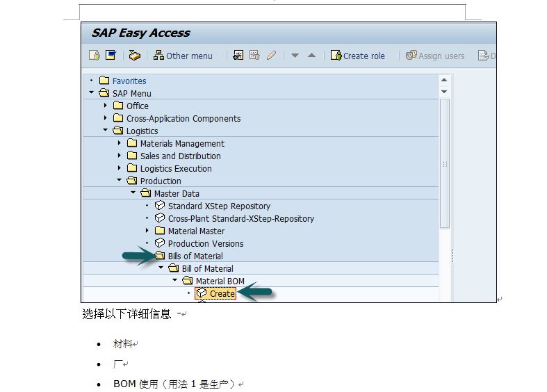Click the Add to Favorites star icon
The height and width of the screenshot is (392, 547).
pyautogui.click(x=238, y=56)
